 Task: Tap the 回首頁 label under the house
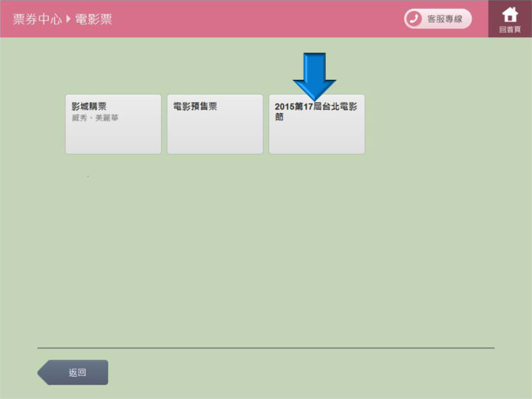510,30
